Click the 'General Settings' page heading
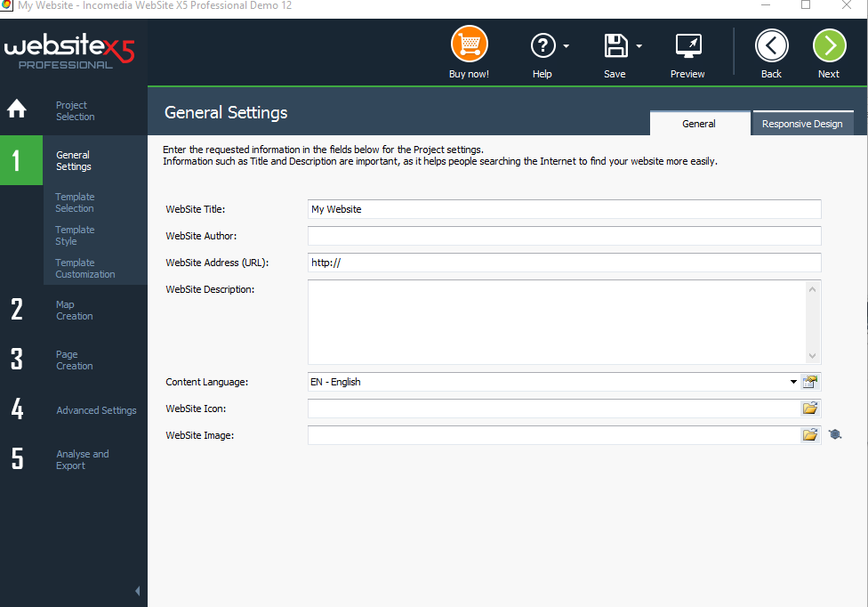Image resolution: width=868 pixels, height=607 pixels. click(226, 112)
